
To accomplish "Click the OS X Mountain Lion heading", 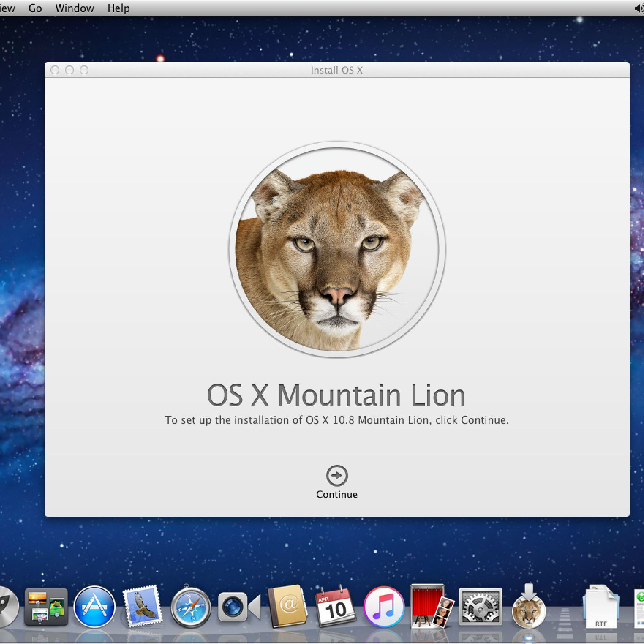I will coord(336,395).
